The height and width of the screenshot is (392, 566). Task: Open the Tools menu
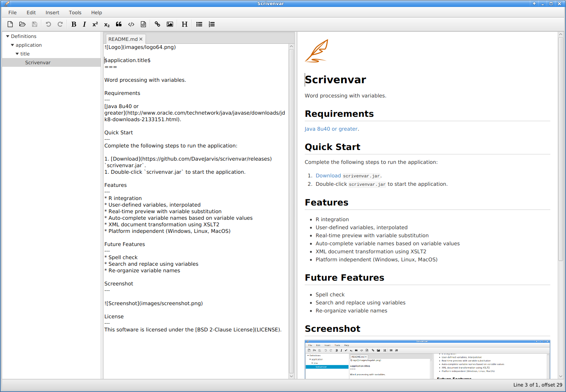[x=75, y=12]
